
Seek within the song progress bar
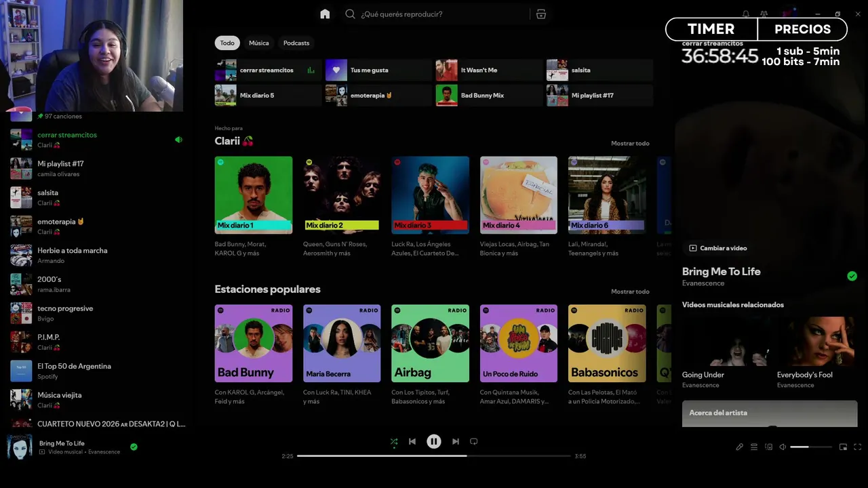(x=434, y=456)
